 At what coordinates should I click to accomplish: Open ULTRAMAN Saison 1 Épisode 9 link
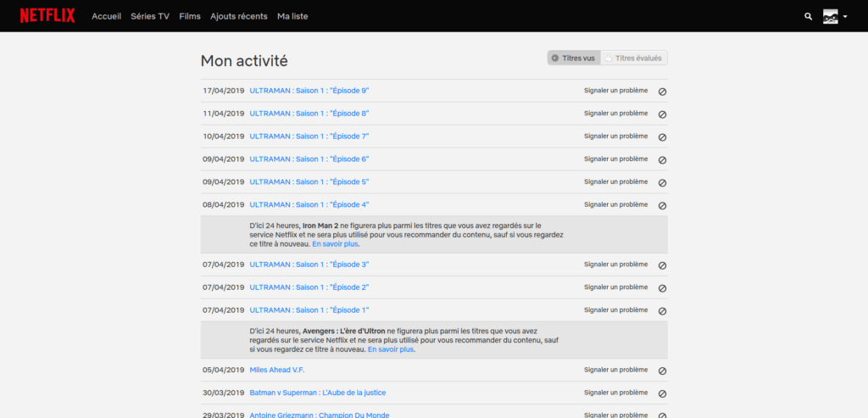tap(309, 91)
